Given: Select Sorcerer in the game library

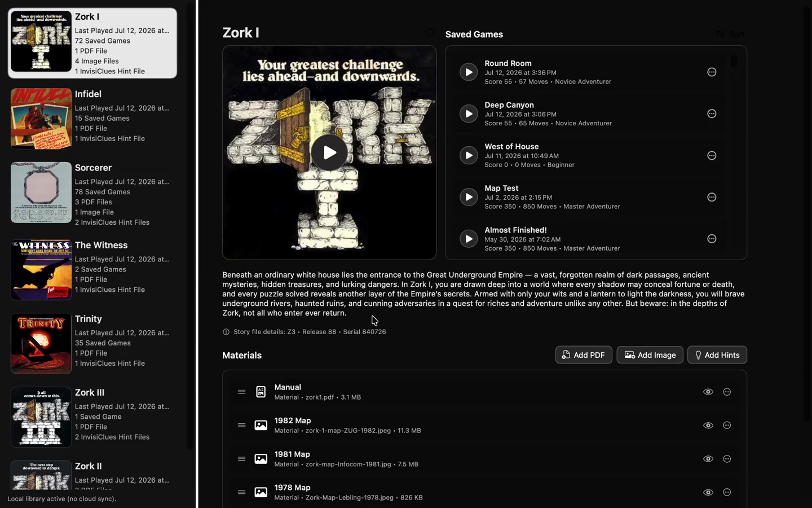Looking at the screenshot, I should pos(92,194).
